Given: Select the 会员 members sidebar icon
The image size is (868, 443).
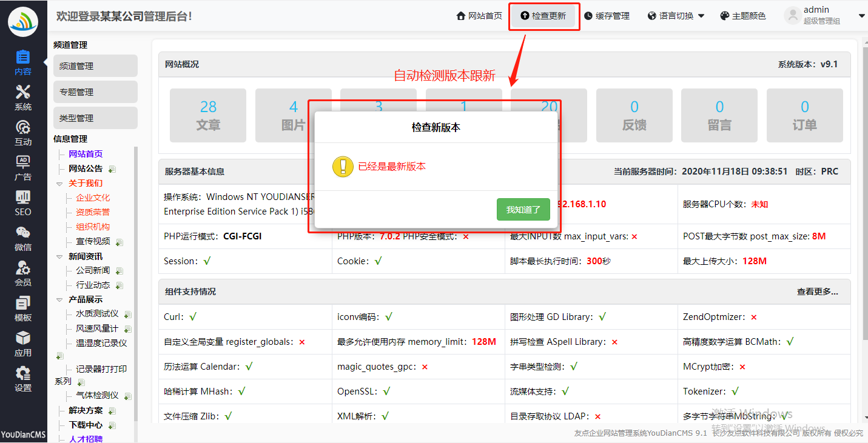Looking at the screenshot, I should point(23,273).
